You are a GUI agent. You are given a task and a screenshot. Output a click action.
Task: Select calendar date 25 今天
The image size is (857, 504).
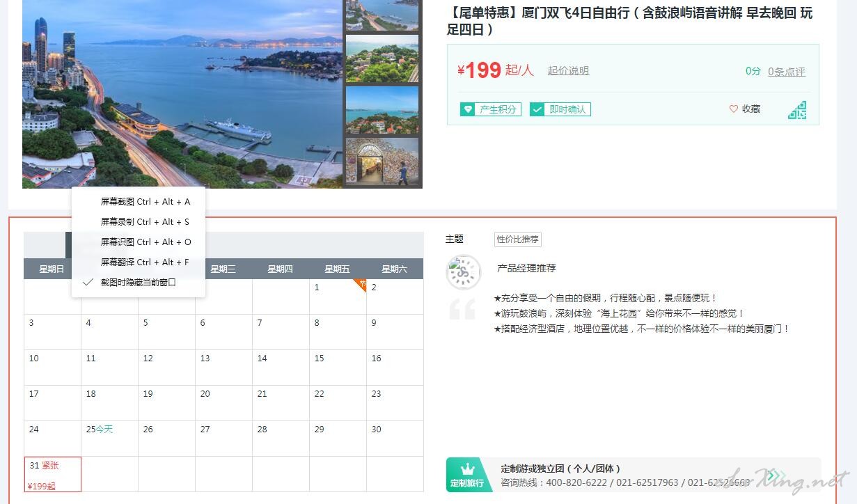110,439
